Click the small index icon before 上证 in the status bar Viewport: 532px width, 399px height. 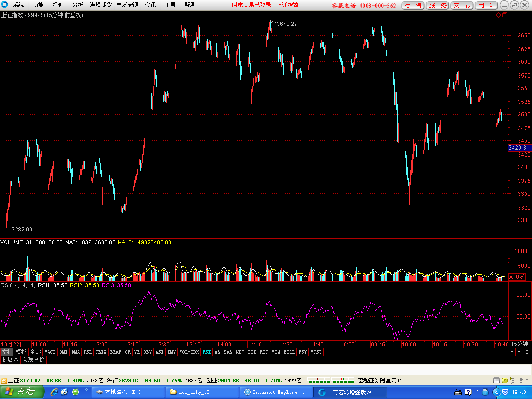pyautogui.click(x=4, y=381)
